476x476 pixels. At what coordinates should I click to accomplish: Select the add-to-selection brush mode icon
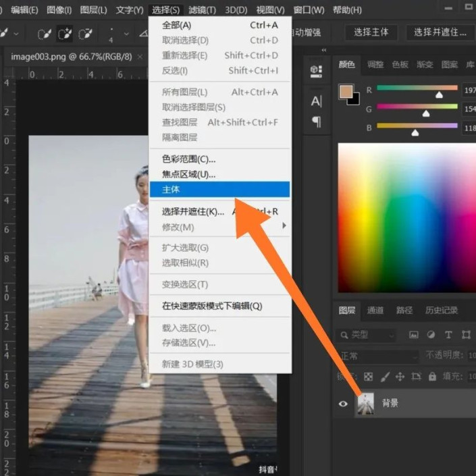coord(65,34)
